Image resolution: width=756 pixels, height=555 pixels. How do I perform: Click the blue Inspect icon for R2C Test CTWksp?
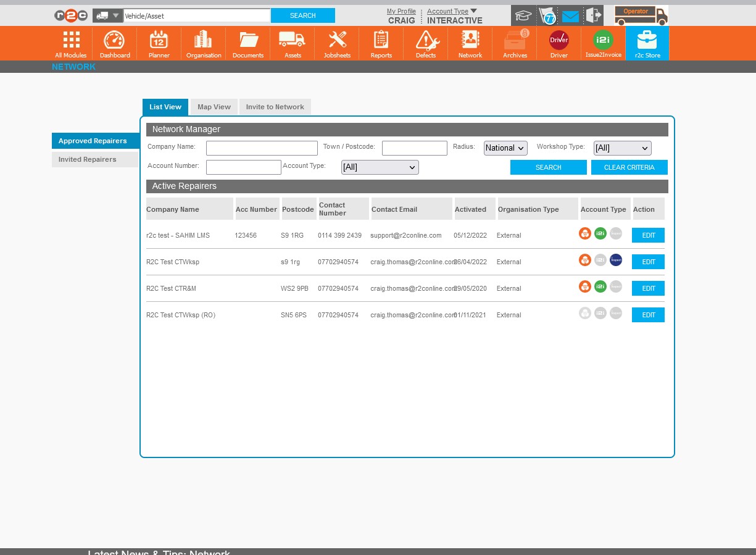tap(615, 261)
